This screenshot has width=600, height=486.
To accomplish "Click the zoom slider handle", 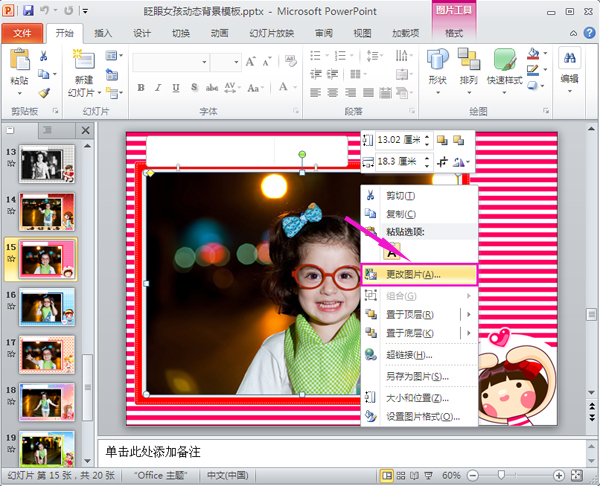I will [x=501, y=475].
